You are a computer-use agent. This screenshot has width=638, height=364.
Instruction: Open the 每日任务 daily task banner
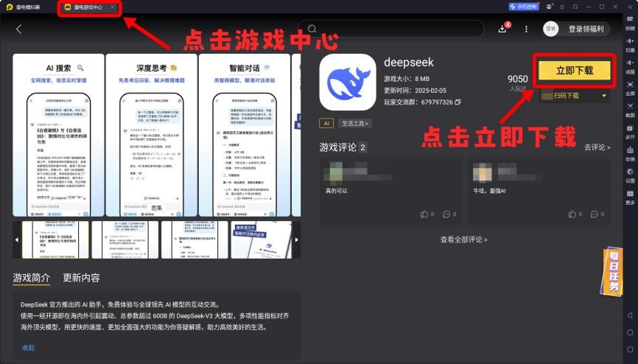tap(612, 272)
